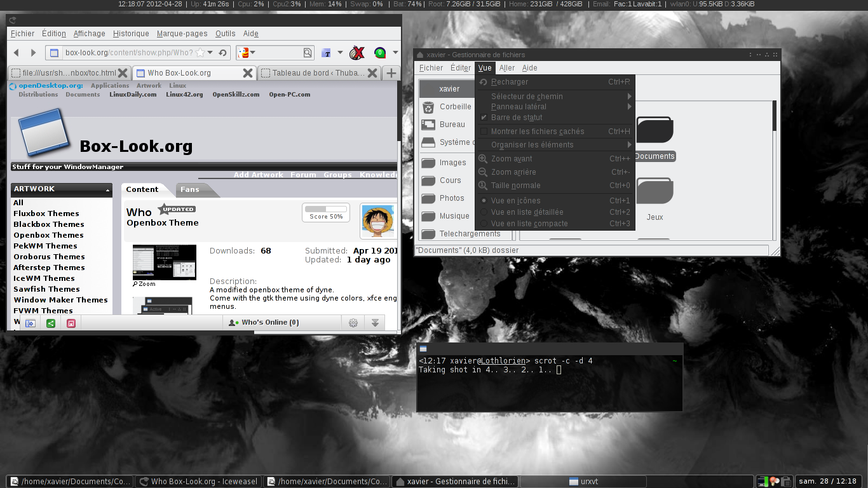Click the search magnifier in browser search box

[x=308, y=53]
